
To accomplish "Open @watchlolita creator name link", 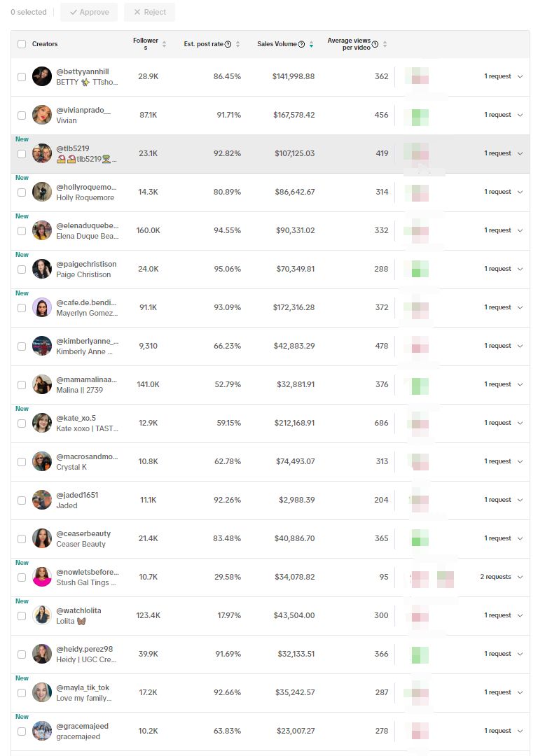I will point(78,610).
